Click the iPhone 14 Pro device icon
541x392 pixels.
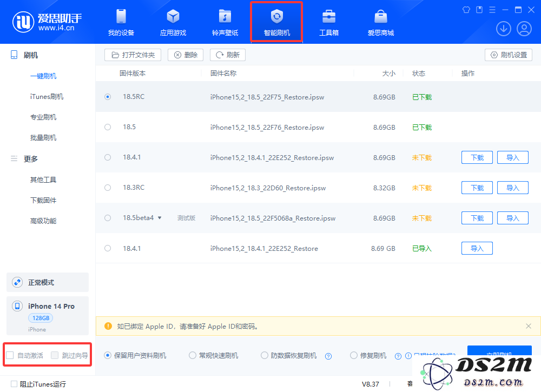click(x=17, y=306)
